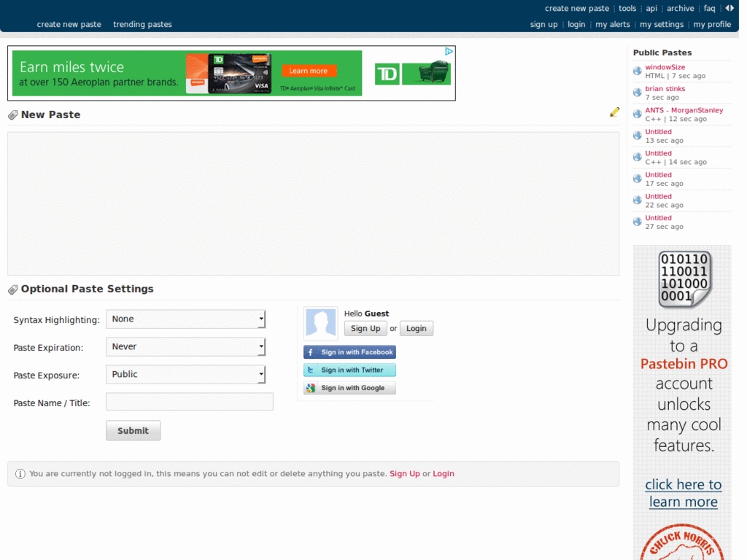The image size is (747, 560).
Task: Follow the click here to learn more link
Action: [683, 493]
